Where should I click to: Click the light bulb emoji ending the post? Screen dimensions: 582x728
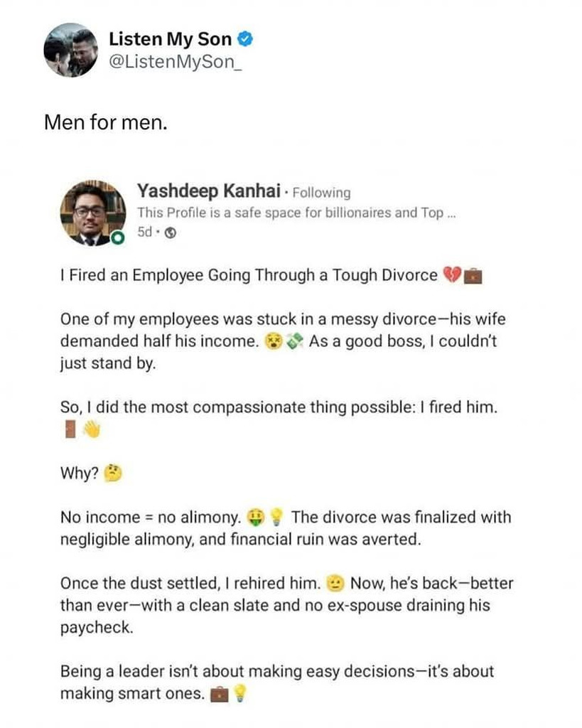[240, 693]
